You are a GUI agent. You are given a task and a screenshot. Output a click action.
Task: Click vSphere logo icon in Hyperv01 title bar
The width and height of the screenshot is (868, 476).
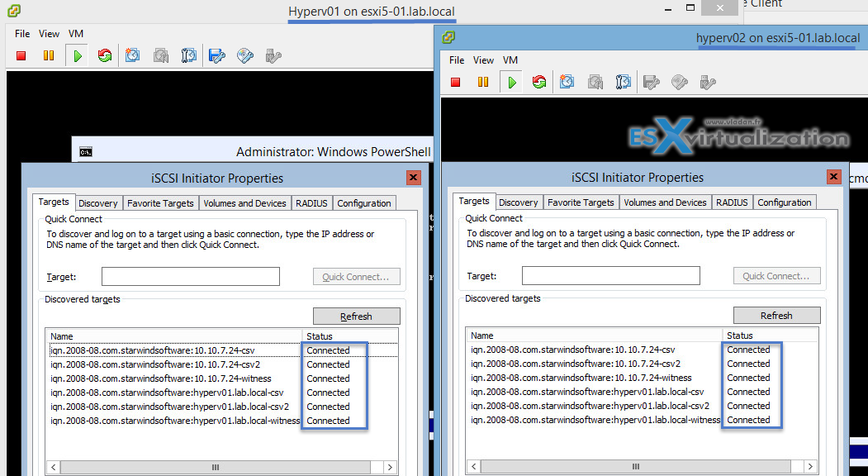point(15,10)
